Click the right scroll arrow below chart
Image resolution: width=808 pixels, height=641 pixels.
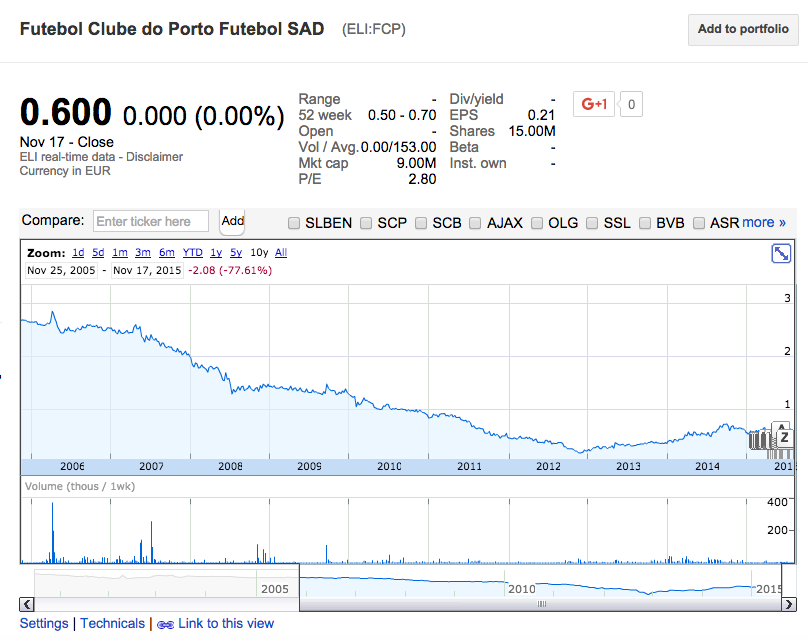click(x=788, y=604)
